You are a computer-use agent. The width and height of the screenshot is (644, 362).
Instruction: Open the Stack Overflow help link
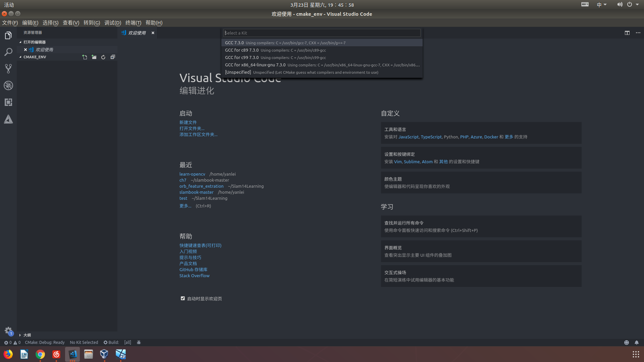pyautogui.click(x=194, y=276)
